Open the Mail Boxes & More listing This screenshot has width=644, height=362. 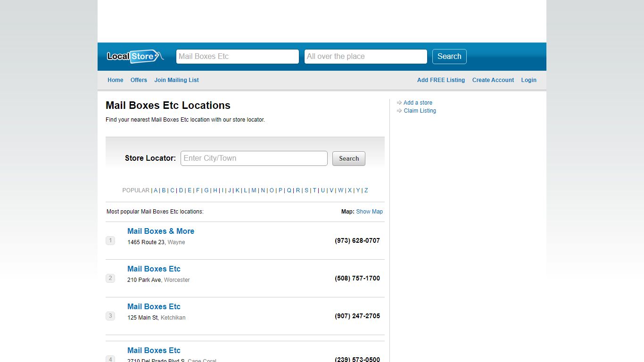click(x=161, y=231)
